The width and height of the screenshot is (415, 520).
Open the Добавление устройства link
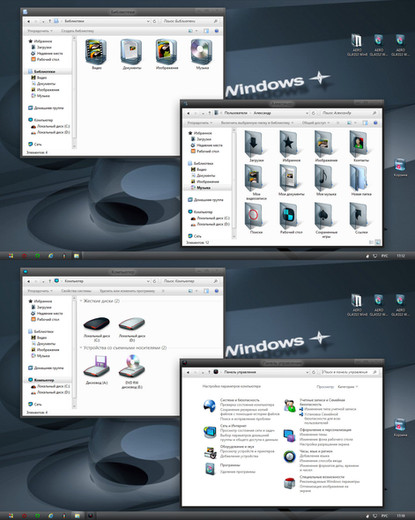click(x=239, y=456)
